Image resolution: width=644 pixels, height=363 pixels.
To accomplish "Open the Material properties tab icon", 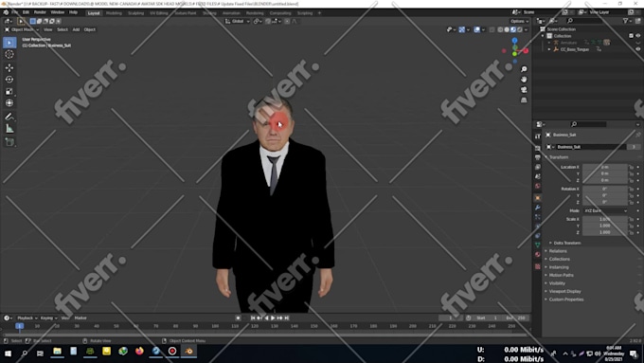I will click(538, 254).
